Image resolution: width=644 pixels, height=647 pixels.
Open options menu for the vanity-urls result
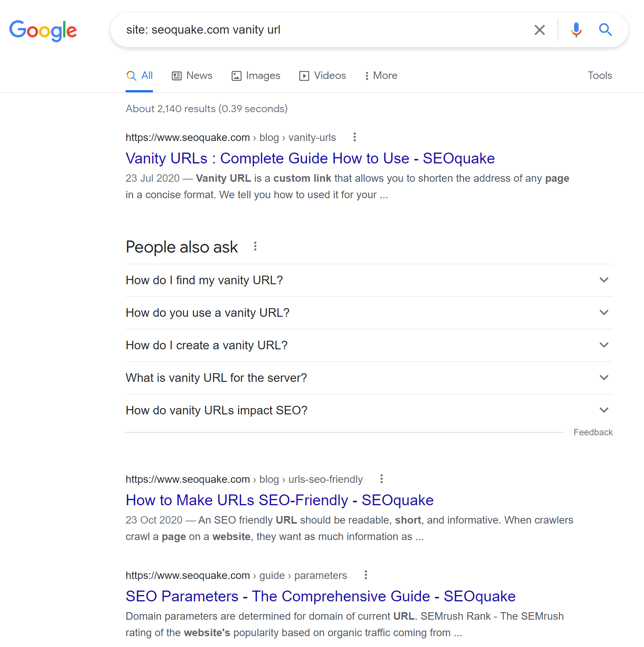(x=354, y=137)
